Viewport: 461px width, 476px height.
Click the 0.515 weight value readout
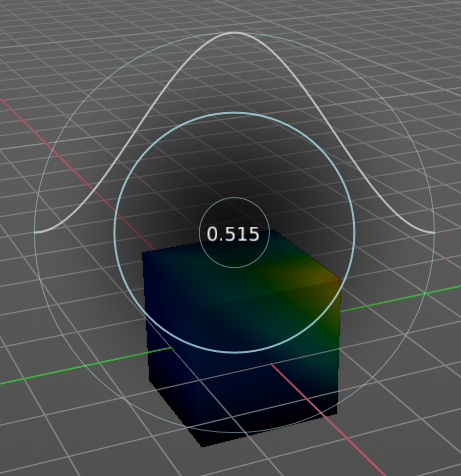pos(233,234)
